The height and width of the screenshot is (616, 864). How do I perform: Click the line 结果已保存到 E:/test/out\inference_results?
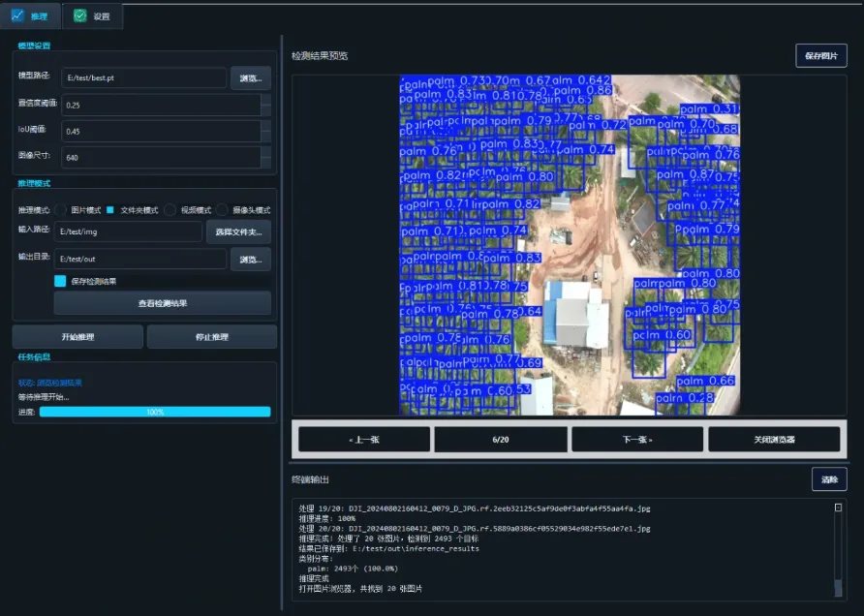click(389, 548)
